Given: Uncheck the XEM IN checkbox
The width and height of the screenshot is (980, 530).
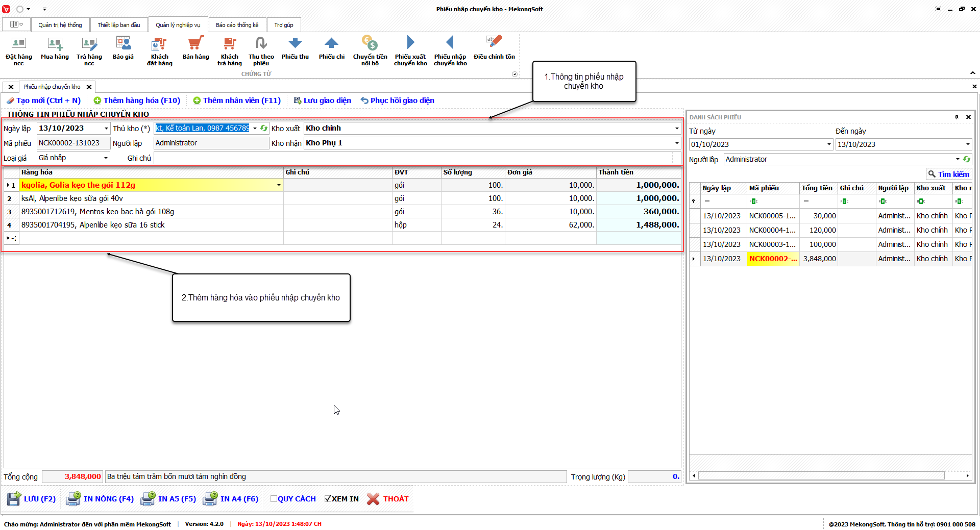Looking at the screenshot, I should click(328, 499).
